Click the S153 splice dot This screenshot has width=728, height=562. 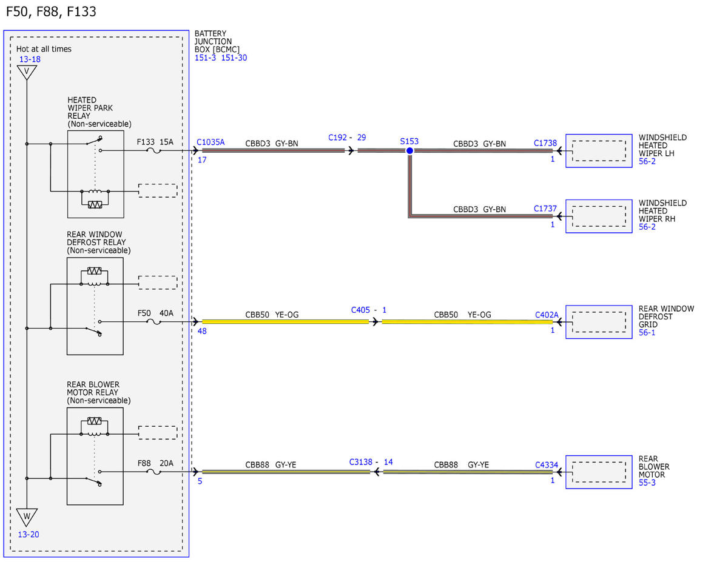pyautogui.click(x=409, y=150)
